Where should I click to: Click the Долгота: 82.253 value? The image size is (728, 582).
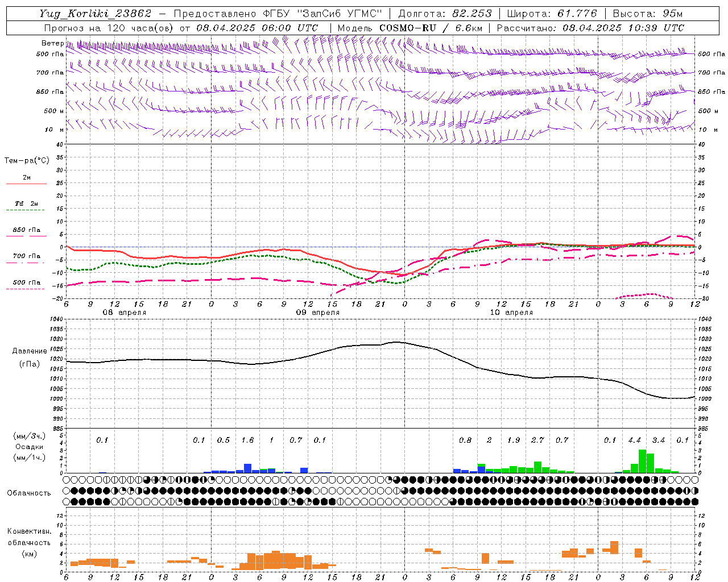(445, 14)
